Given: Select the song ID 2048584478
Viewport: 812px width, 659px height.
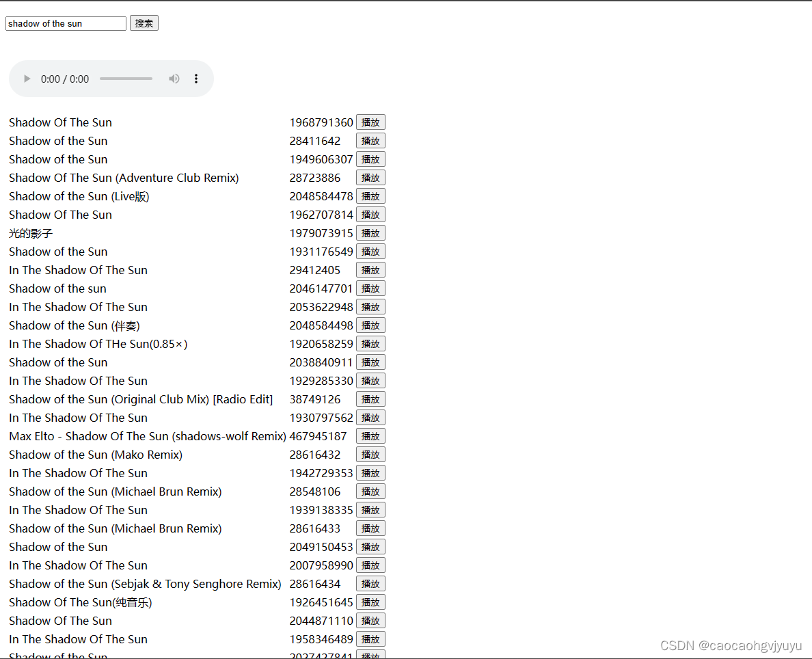Looking at the screenshot, I should 321,196.
